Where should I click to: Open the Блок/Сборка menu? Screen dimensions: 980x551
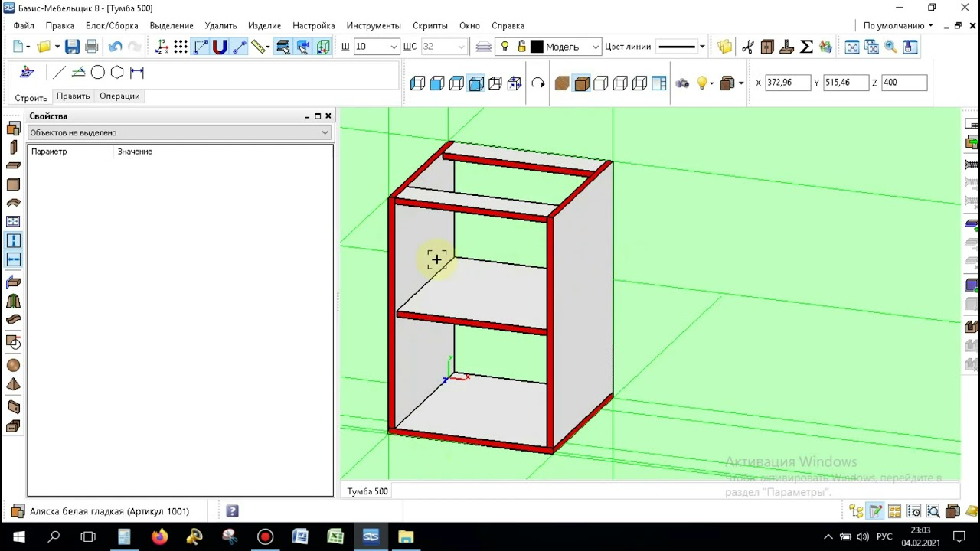click(x=112, y=25)
